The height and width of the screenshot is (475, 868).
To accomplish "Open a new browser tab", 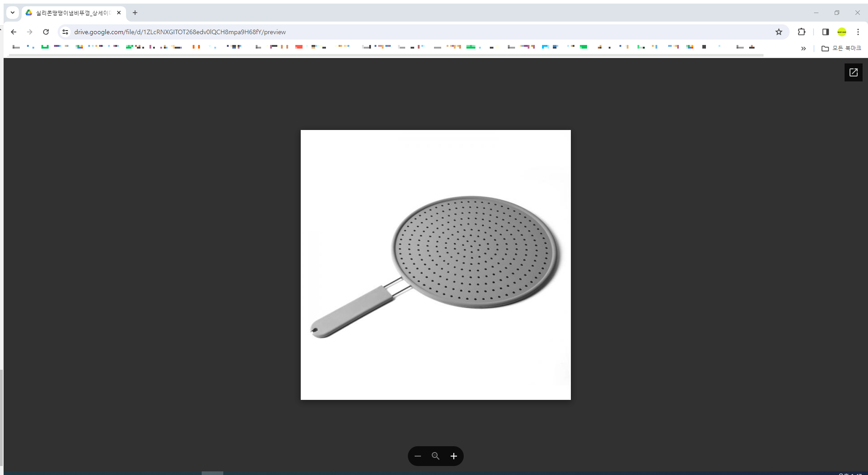I will (135, 13).
